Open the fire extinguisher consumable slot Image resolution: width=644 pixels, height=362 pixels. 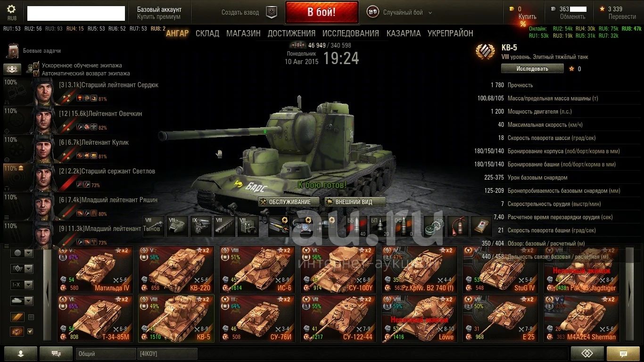pos(457,226)
